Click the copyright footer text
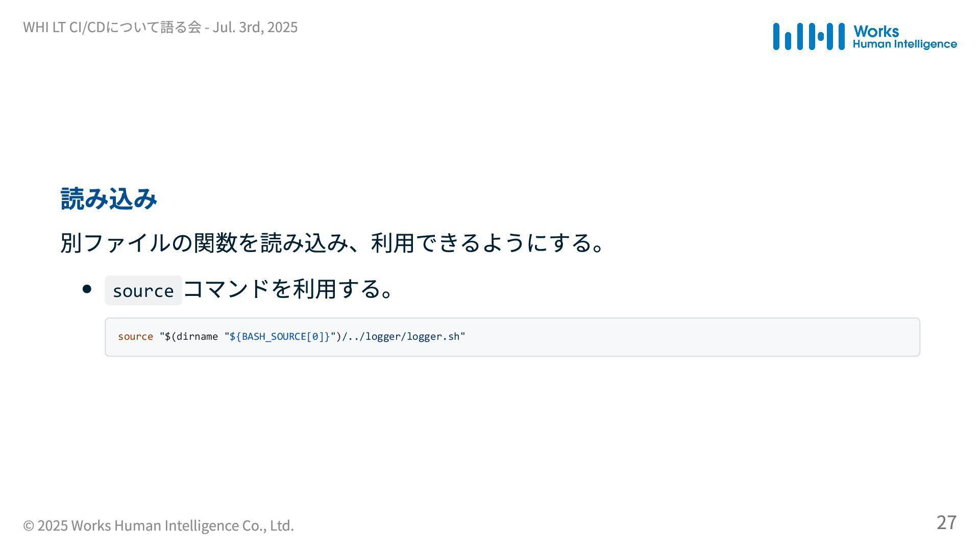Screen dimensions: 980x551 coord(158,525)
